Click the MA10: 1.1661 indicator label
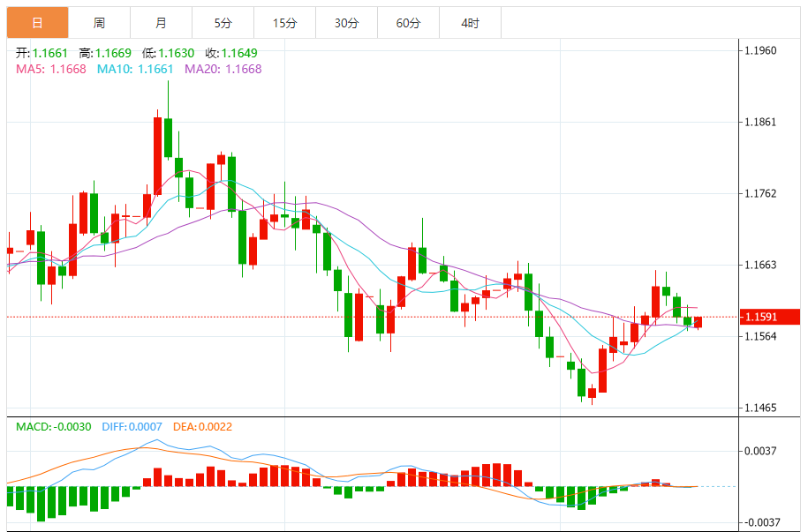The image size is (808, 532). pyautogui.click(x=135, y=69)
